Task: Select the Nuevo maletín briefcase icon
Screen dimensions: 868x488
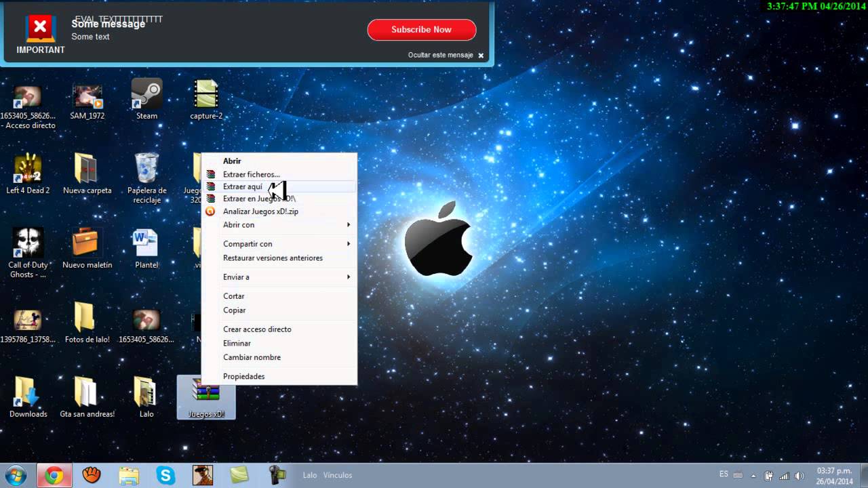Action: [87, 249]
